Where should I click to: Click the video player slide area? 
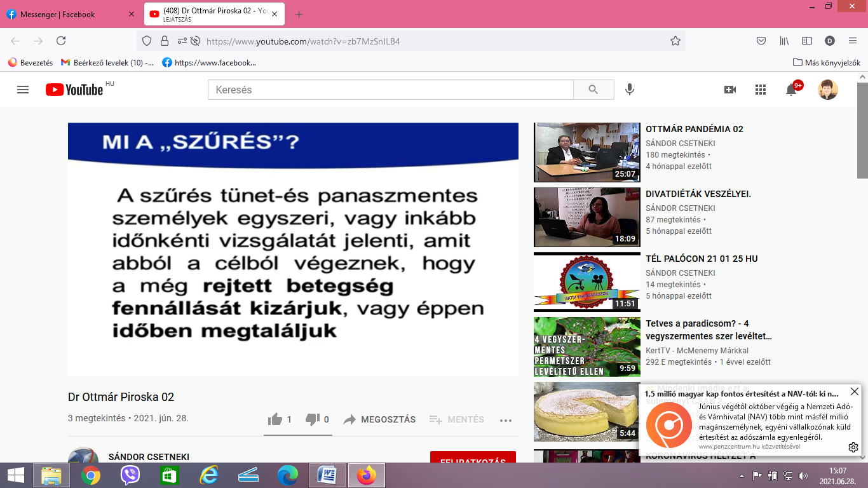coord(293,249)
